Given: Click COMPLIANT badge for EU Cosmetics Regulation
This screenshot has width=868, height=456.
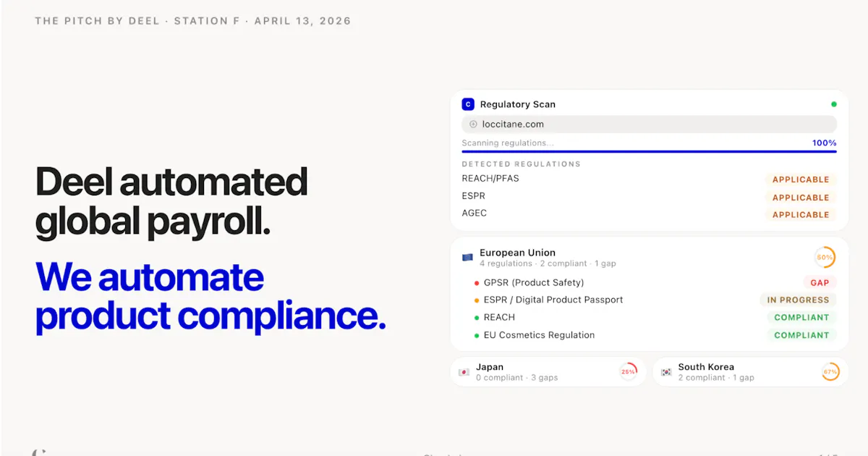Looking at the screenshot, I should (x=801, y=335).
